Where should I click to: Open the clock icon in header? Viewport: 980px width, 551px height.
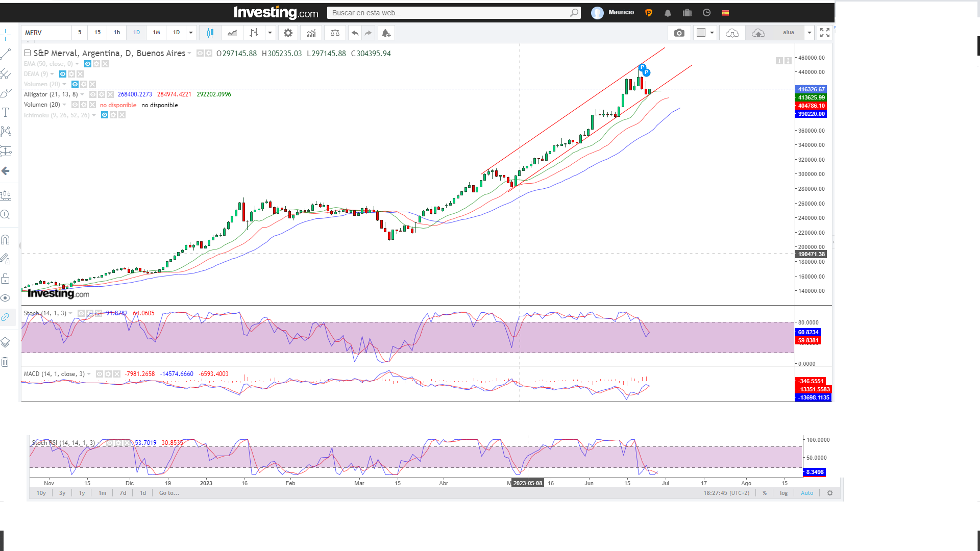tap(706, 13)
